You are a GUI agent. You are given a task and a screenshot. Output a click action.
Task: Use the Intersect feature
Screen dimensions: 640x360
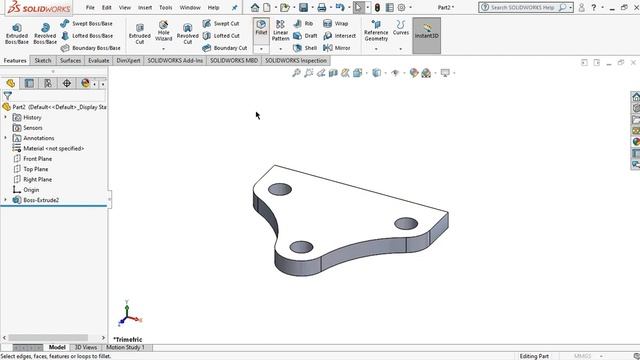click(x=339, y=36)
